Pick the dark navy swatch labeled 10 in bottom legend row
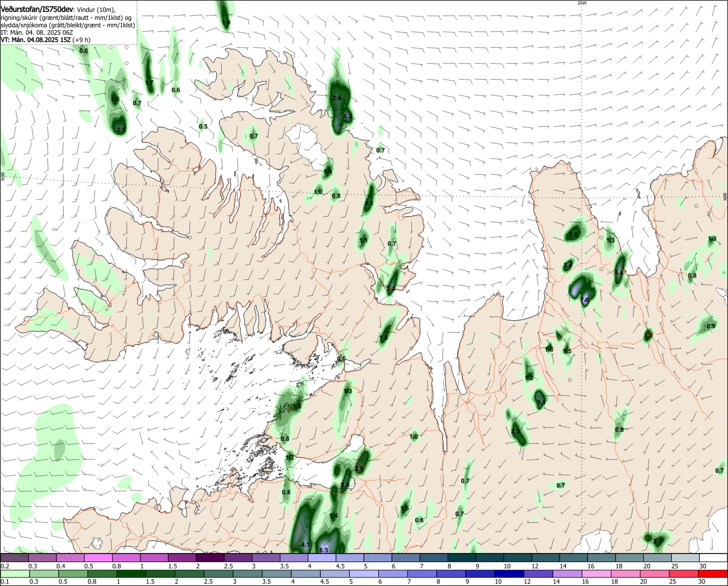This screenshot has height=586, width=728. [x=508, y=573]
